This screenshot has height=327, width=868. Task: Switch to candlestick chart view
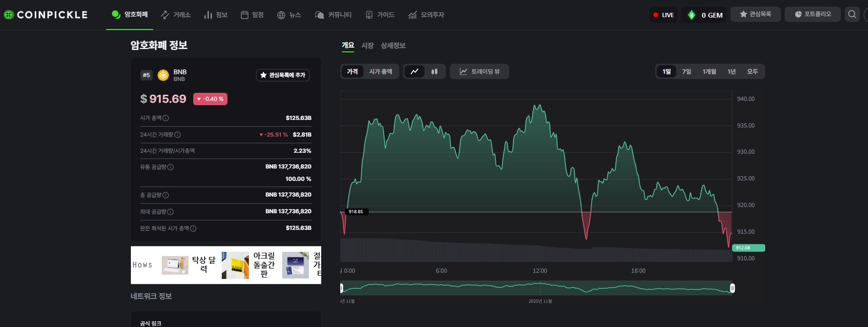434,71
